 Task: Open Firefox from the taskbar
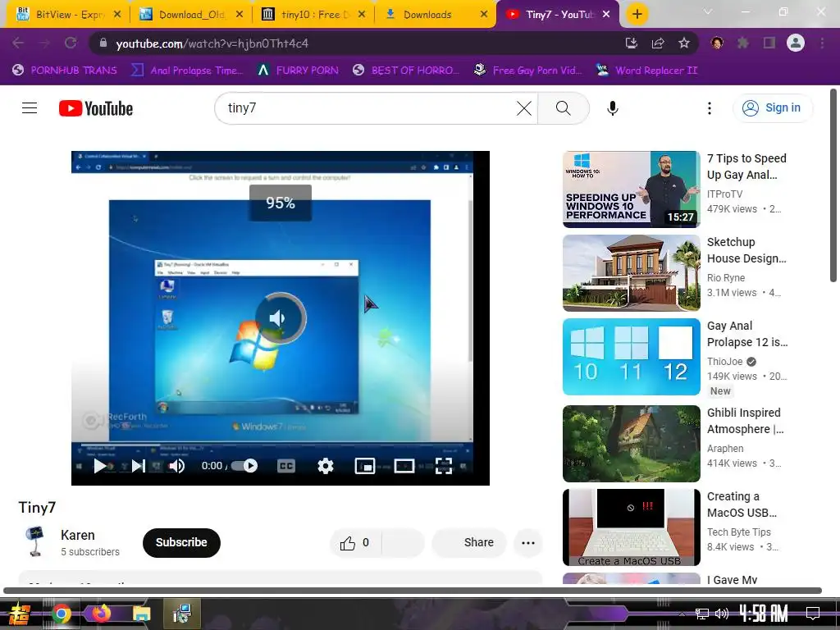(100, 613)
